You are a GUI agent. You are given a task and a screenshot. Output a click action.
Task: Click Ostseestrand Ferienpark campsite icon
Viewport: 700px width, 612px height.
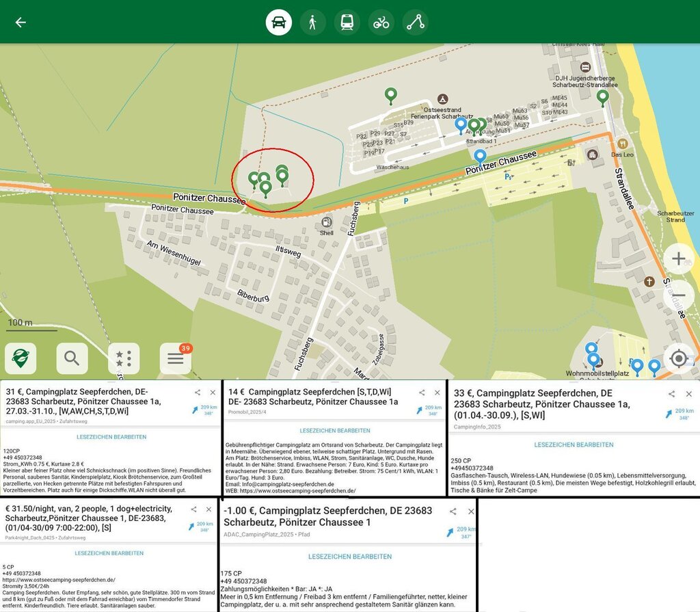pos(442,98)
